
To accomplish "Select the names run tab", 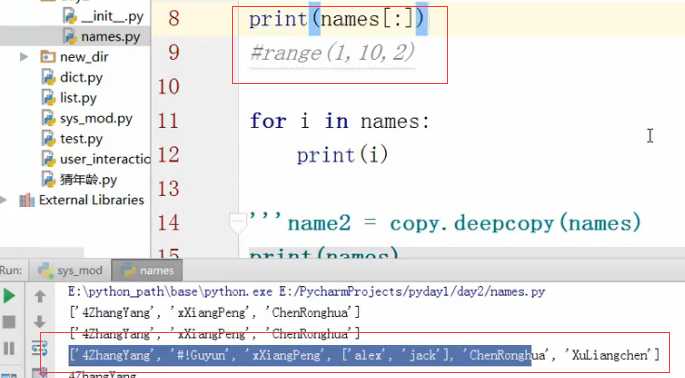I will pos(148,271).
